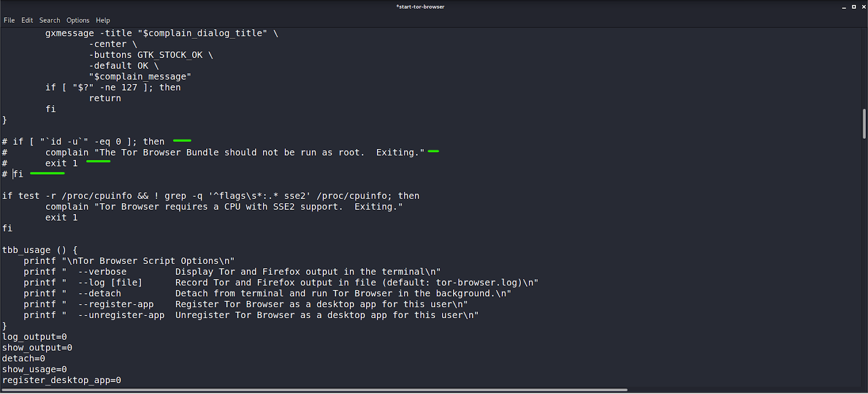Click the 'if test -r /proc/cpuinfo' line
This screenshot has height=394, width=868.
210,196
